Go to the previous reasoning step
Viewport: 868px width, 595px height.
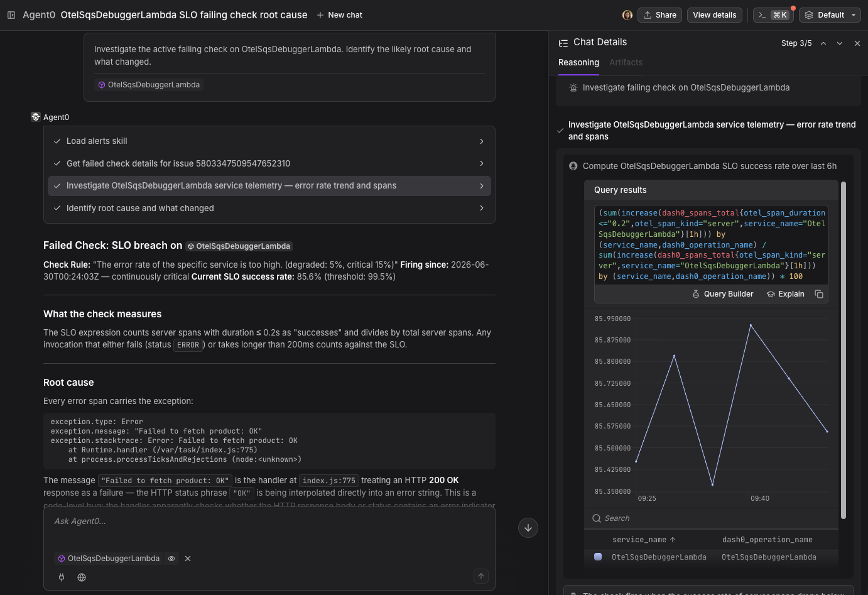(x=823, y=43)
